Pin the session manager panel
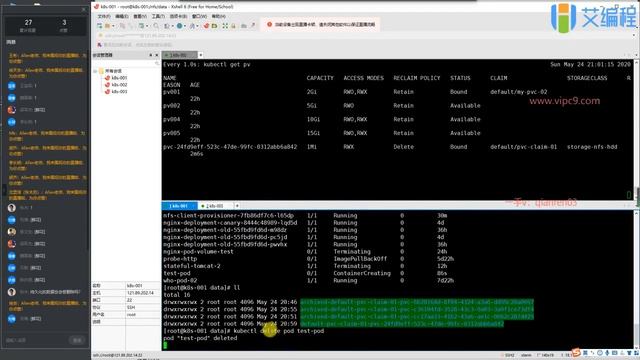The width and height of the screenshot is (640, 360). click(151, 55)
